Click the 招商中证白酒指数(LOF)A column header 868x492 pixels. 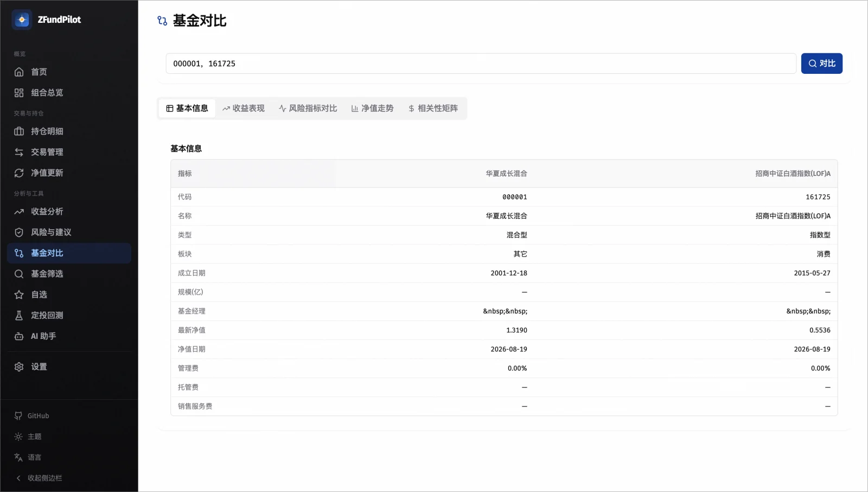coord(793,174)
